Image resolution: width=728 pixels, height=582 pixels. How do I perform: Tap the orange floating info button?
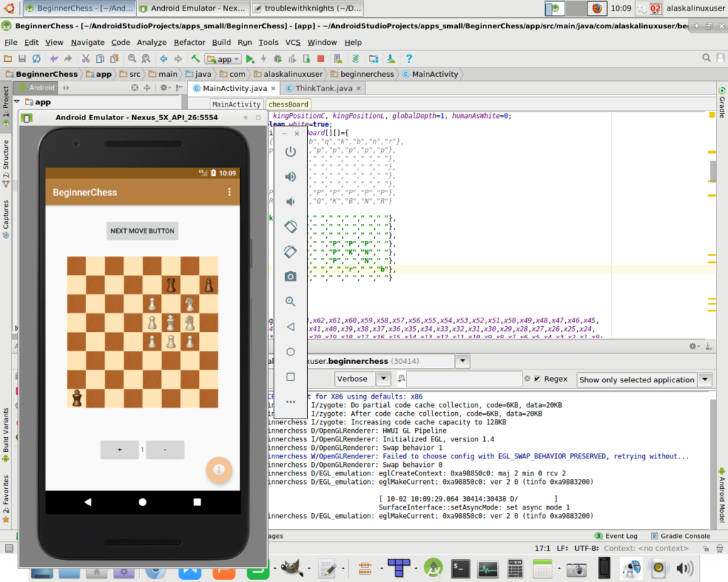pos(219,469)
